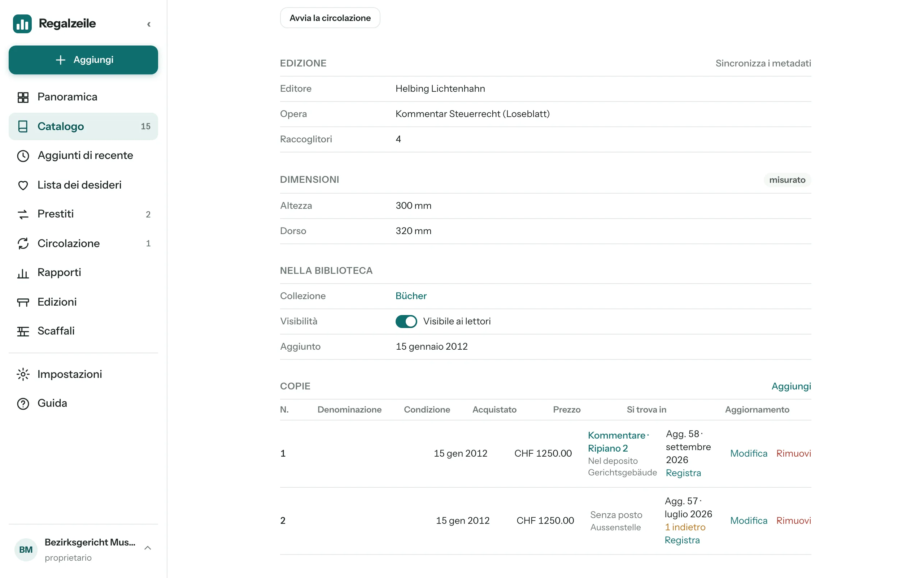Click the Circolazione refresh icon
This screenshot has width=924, height=578.
pos(23,243)
